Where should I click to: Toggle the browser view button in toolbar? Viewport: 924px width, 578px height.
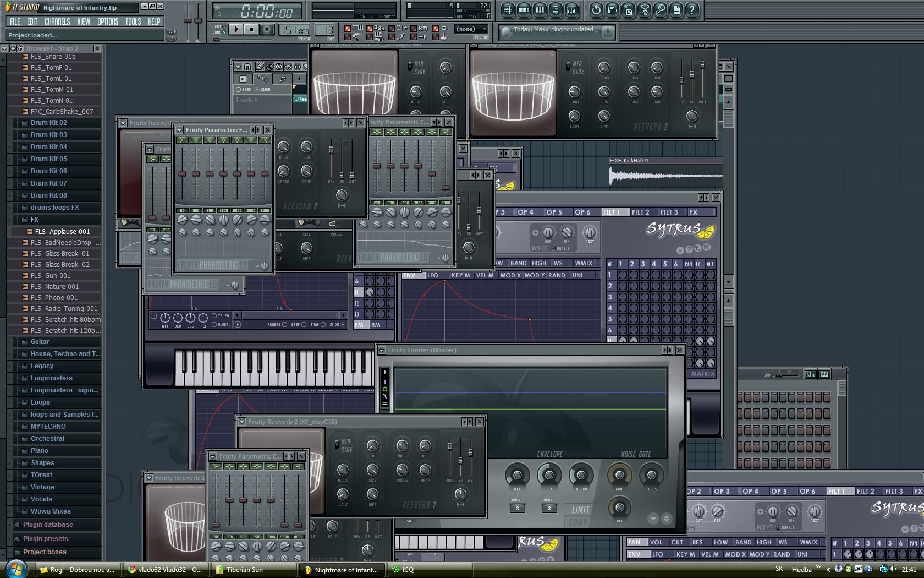tap(555, 10)
